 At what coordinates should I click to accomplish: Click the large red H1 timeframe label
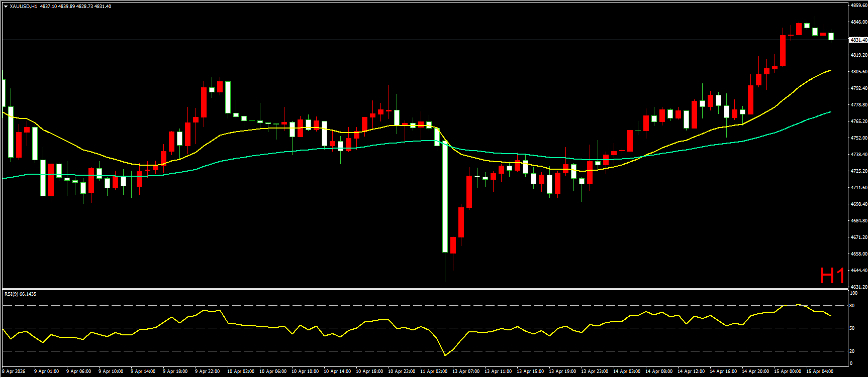(832, 276)
